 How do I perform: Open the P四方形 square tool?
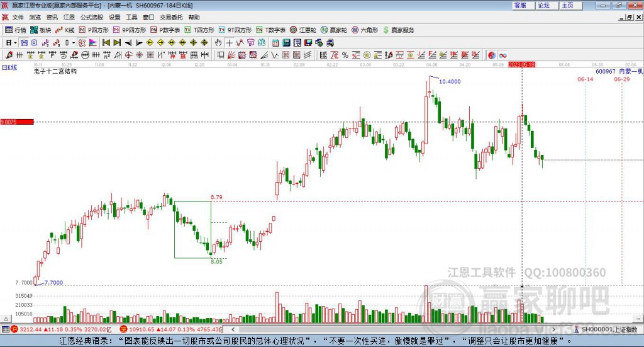click(x=94, y=30)
